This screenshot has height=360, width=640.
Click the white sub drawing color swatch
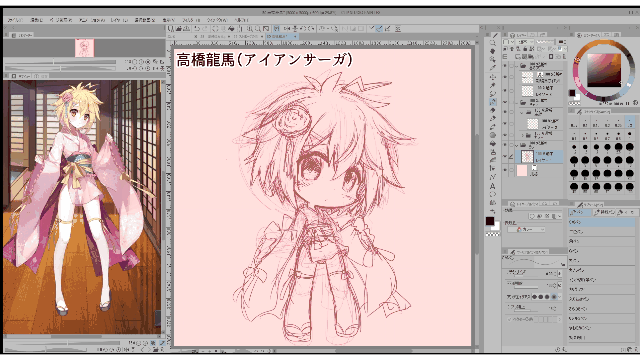point(496,227)
